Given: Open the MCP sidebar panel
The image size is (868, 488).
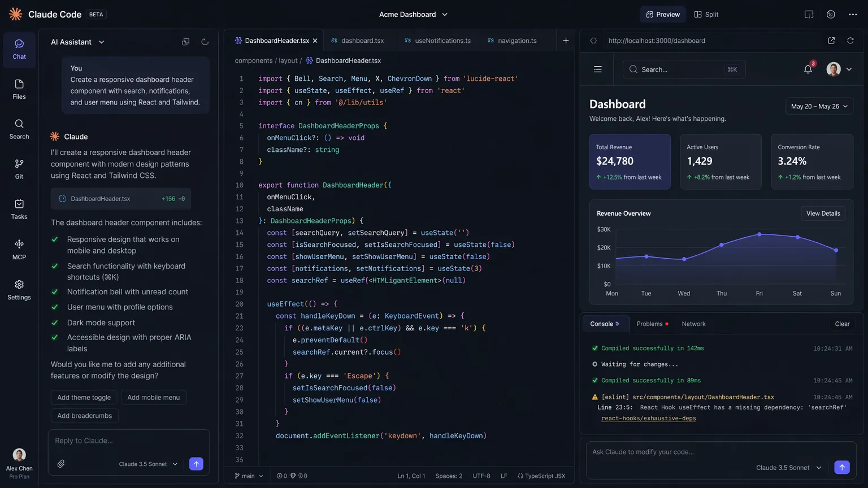Looking at the screenshot, I should pos(19,249).
